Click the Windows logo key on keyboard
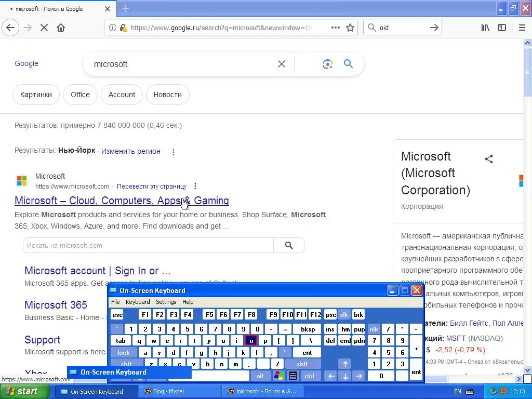This screenshot has height=399, width=532. [279, 376]
